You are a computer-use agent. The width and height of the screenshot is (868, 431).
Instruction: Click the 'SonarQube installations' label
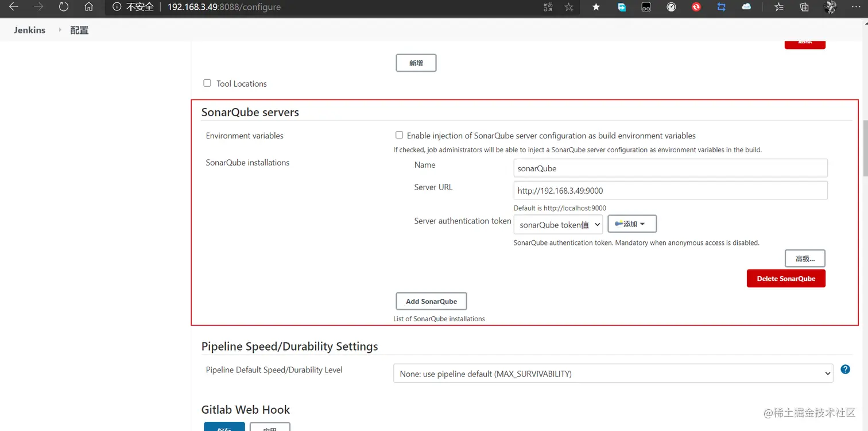click(x=247, y=163)
